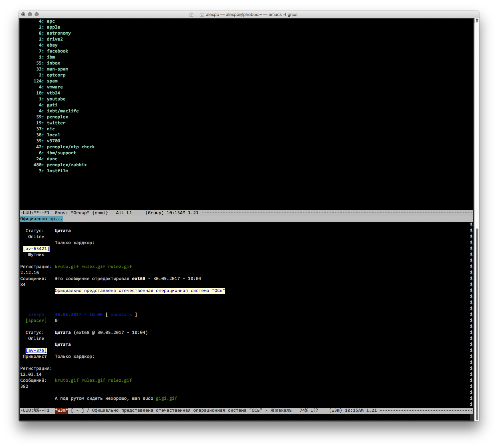The width and height of the screenshot is (498, 448).
Task: Open the [av-63421] avatar link
Action: 36,249
